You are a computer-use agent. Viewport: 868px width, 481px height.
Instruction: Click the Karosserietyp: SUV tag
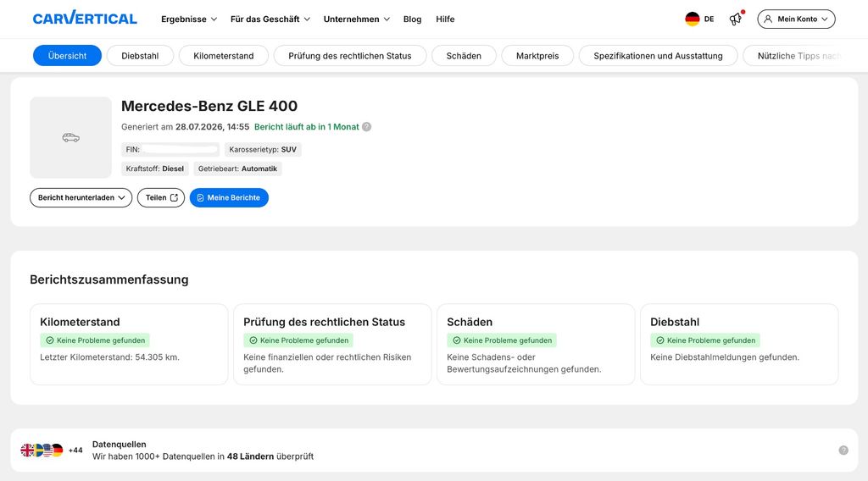click(263, 149)
